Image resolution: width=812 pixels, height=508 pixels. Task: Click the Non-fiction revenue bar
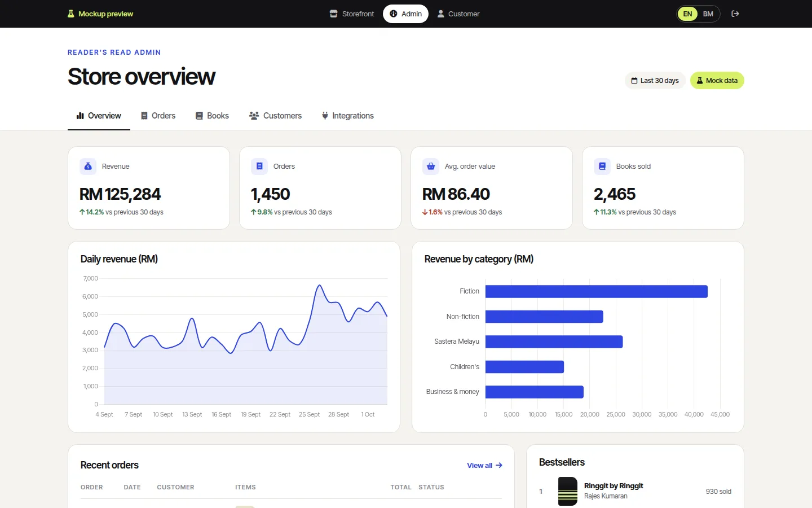tap(544, 317)
